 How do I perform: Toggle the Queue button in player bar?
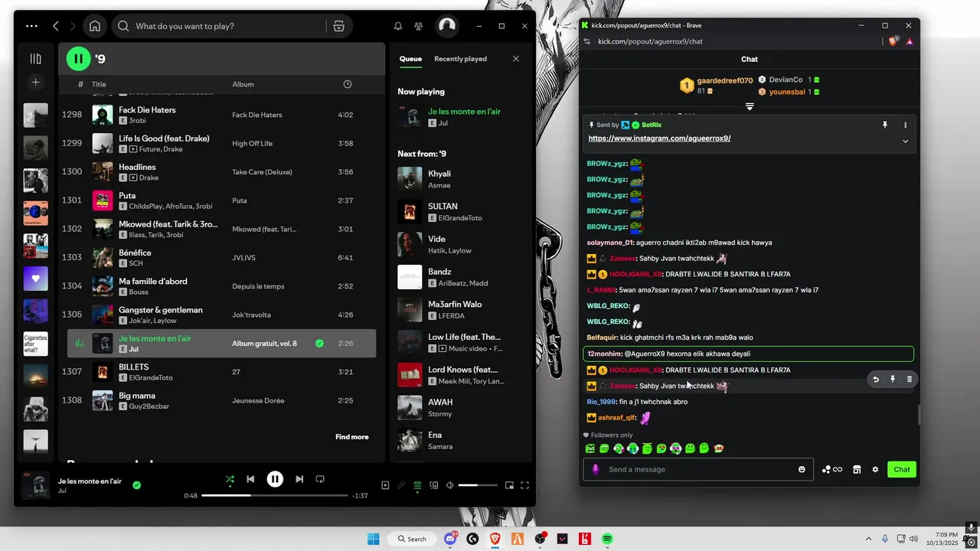click(417, 485)
